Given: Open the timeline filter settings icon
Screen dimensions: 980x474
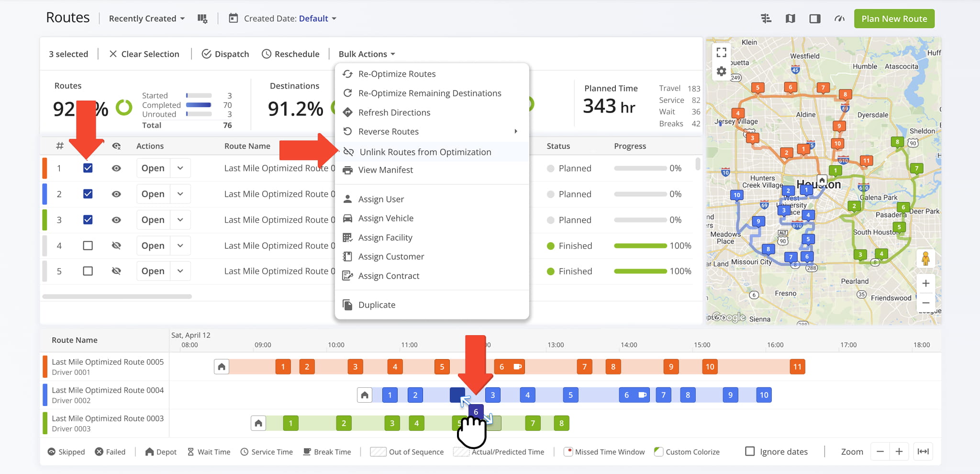Looking at the screenshot, I should coord(766,19).
